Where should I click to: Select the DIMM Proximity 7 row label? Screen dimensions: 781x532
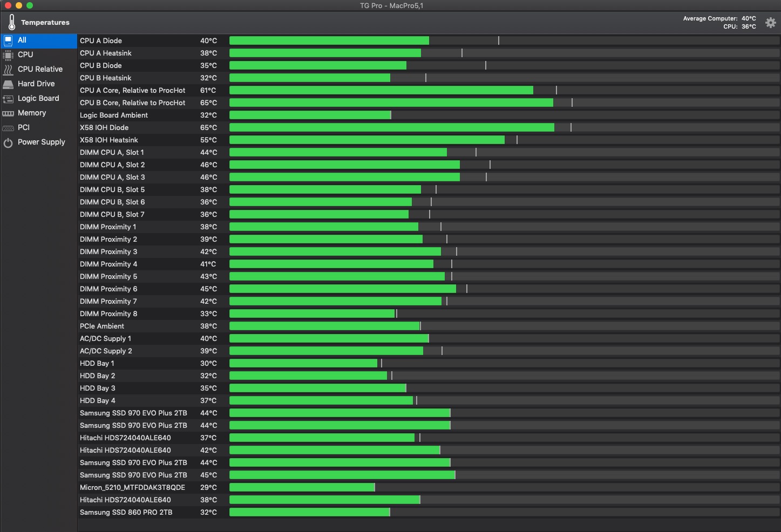108,301
